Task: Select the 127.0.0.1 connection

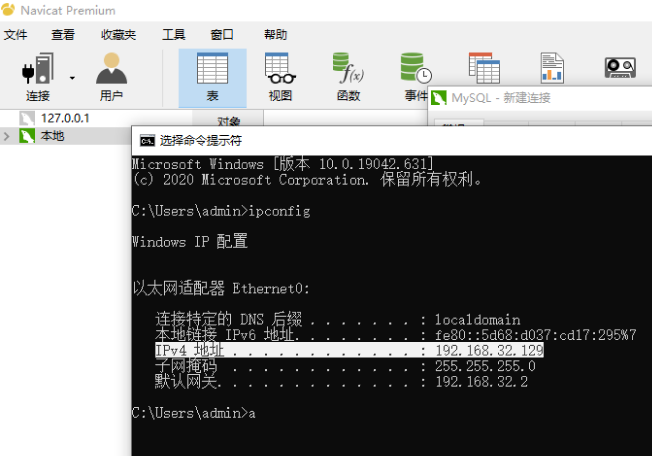Action: (65, 118)
